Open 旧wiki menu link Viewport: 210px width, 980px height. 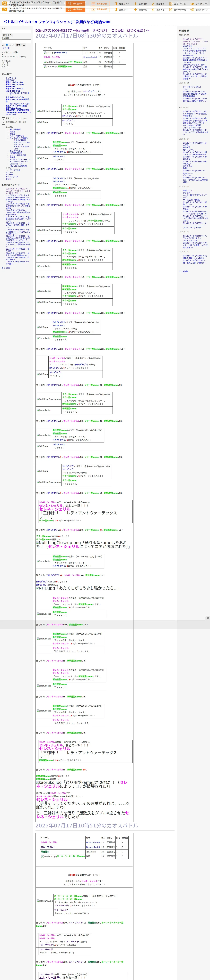pos(8,179)
